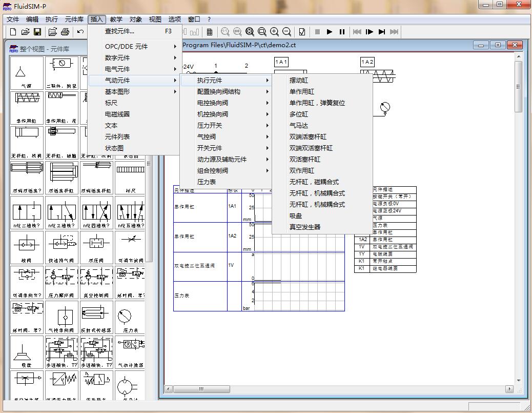Select the 真空控制阀 component
The height and width of the screenshot is (413, 532).
(96, 283)
